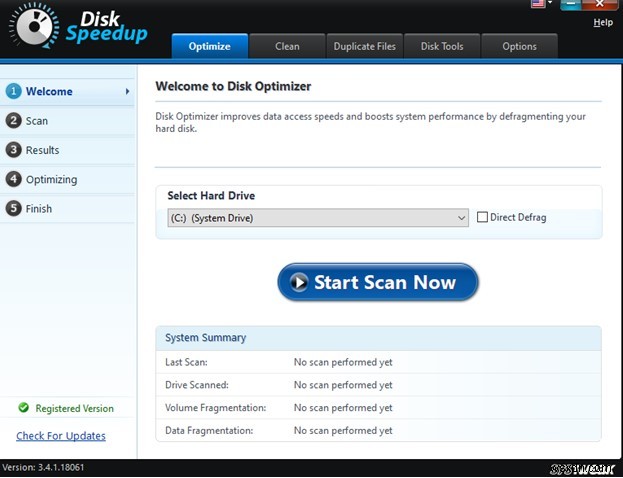The image size is (623, 478).
Task: Click the Check For Updates link
Action: (61, 436)
